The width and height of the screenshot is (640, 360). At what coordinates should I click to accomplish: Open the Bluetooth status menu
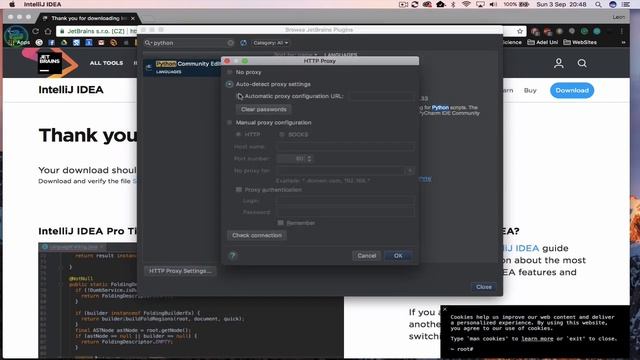pyautogui.click(x=453, y=4)
